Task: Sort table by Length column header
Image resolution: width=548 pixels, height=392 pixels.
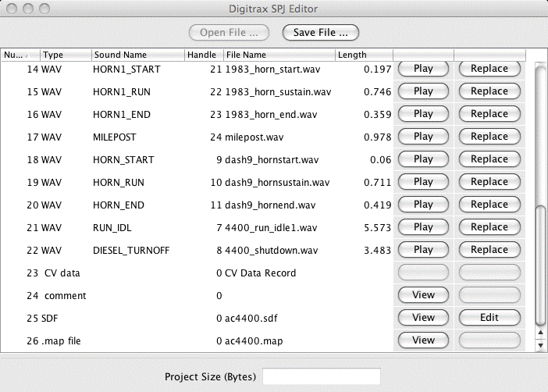Action: [364, 55]
